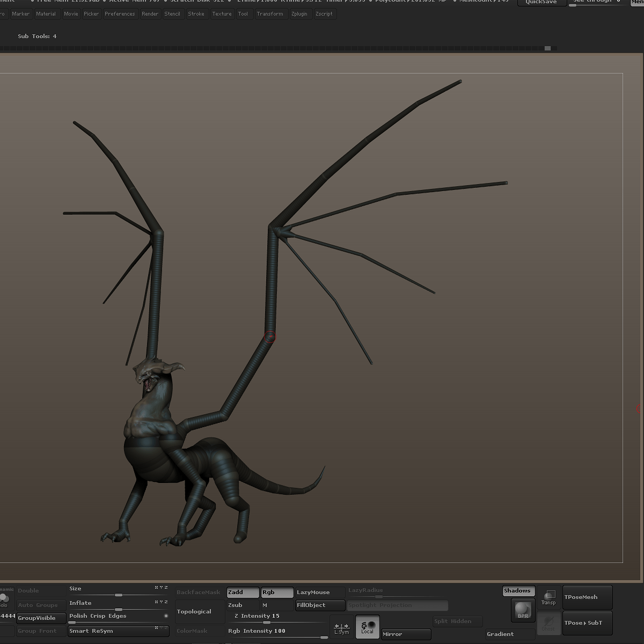Open the Picker menu
The width and height of the screenshot is (644, 644).
click(91, 14)
